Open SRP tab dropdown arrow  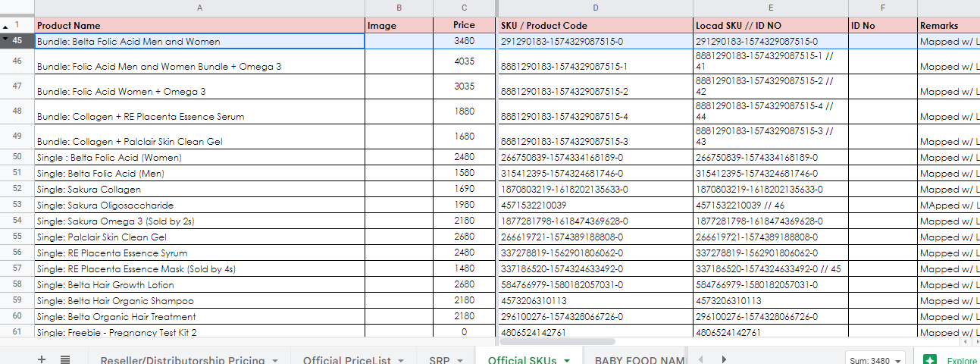461,360
